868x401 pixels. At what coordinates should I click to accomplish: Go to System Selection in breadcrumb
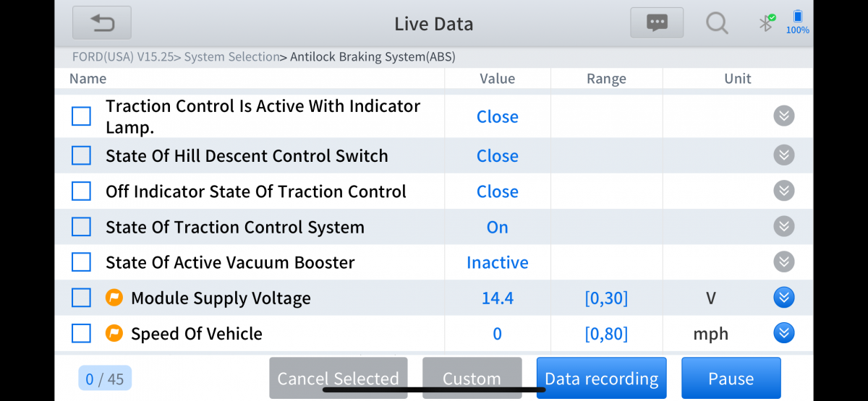point(231,56)
